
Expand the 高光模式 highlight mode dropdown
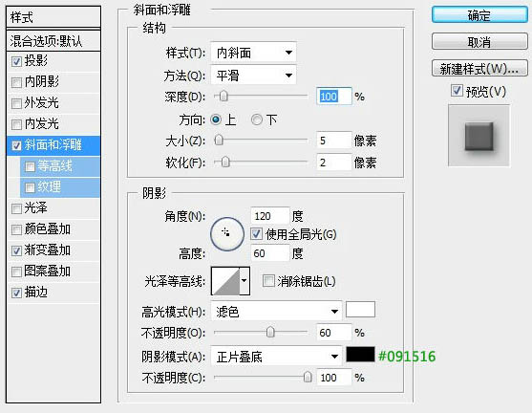point(276,311)
